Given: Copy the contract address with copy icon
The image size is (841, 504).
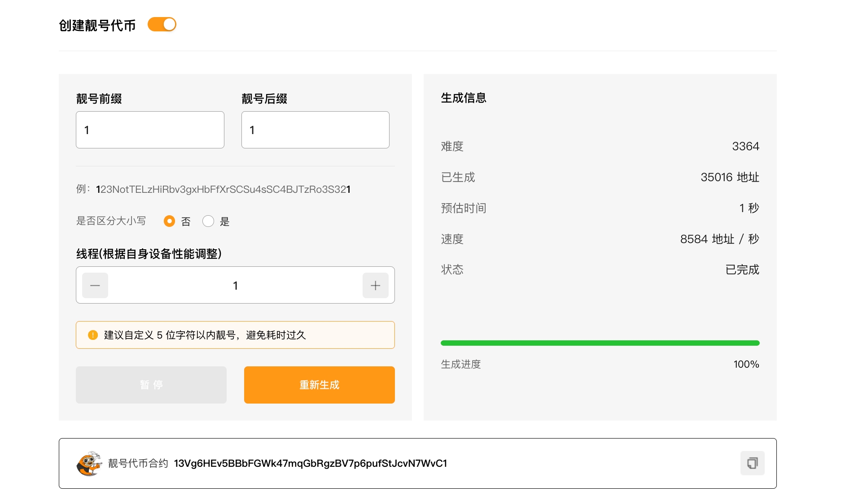Looking at the screenshot, I should (752, 463).
